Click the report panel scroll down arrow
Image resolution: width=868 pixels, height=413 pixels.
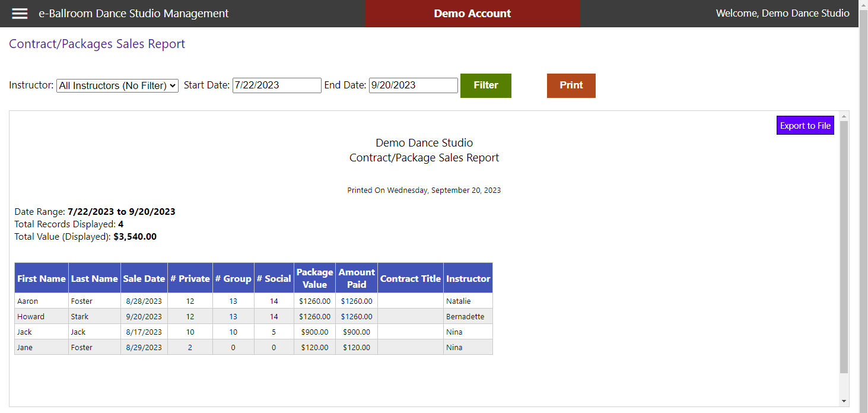(844, 401)
